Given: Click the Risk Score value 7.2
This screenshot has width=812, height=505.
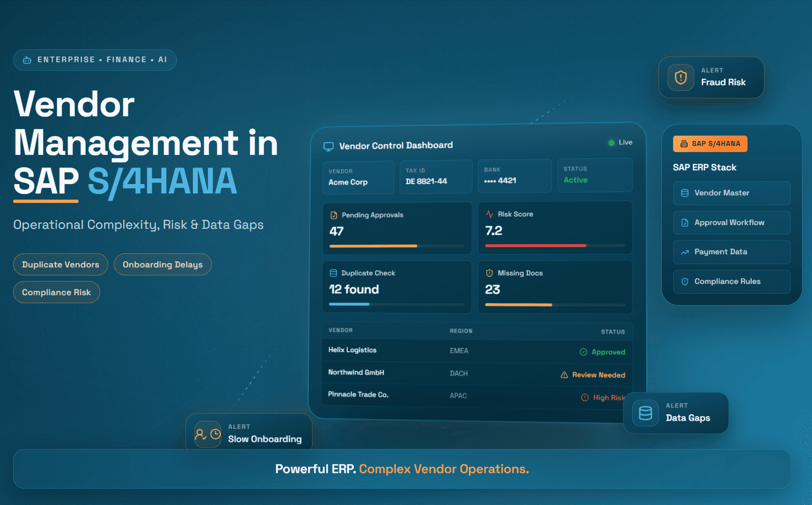Looking at the screenshot, I should (494, 231).
